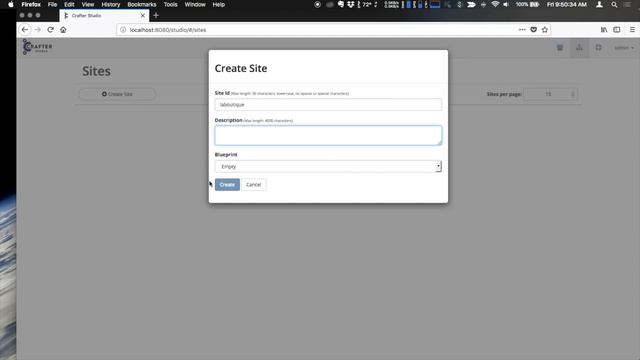
Task: Close the Crafter Studio tab
Action: point(143,16)
